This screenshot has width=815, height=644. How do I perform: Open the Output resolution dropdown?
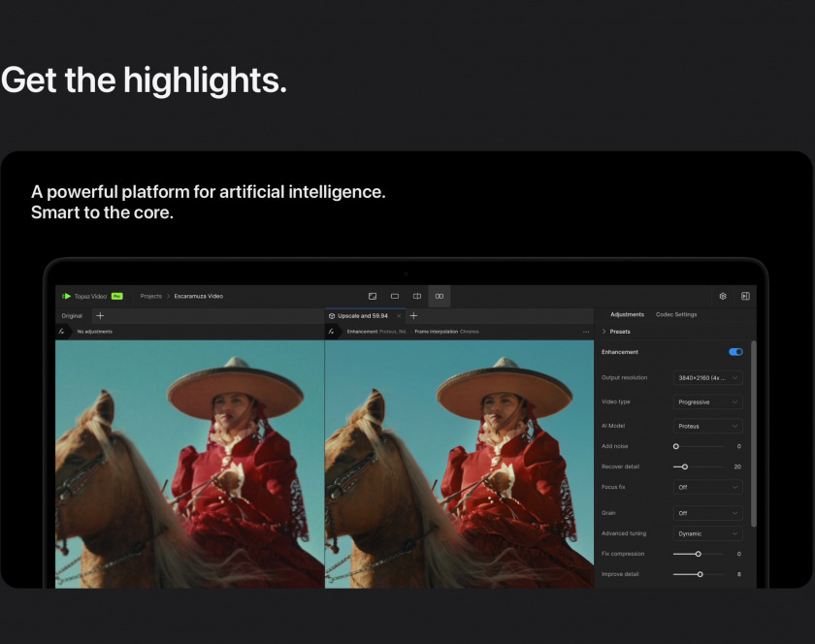(708, 377)
